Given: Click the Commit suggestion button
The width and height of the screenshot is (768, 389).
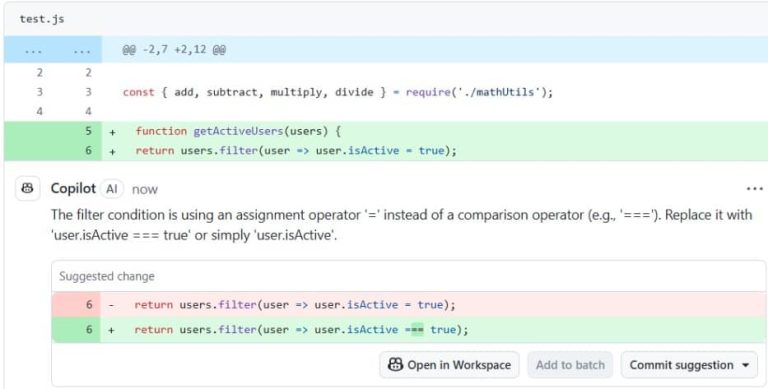Looking at the screenshot, I should pos(689,365).
